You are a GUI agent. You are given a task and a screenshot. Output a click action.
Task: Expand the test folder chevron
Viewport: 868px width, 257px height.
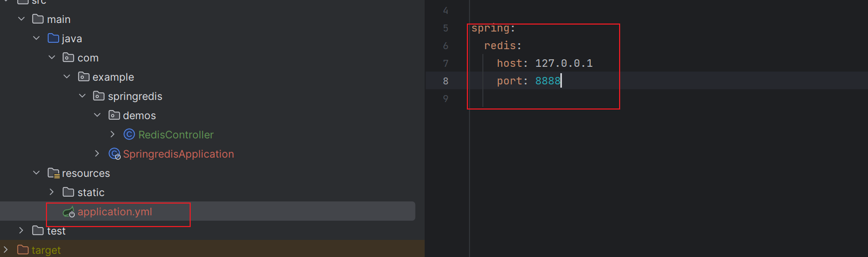[21, 231]
